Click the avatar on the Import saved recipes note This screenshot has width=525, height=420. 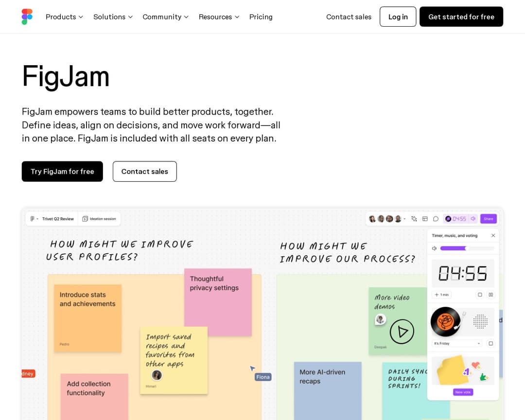tap(157, 375)
